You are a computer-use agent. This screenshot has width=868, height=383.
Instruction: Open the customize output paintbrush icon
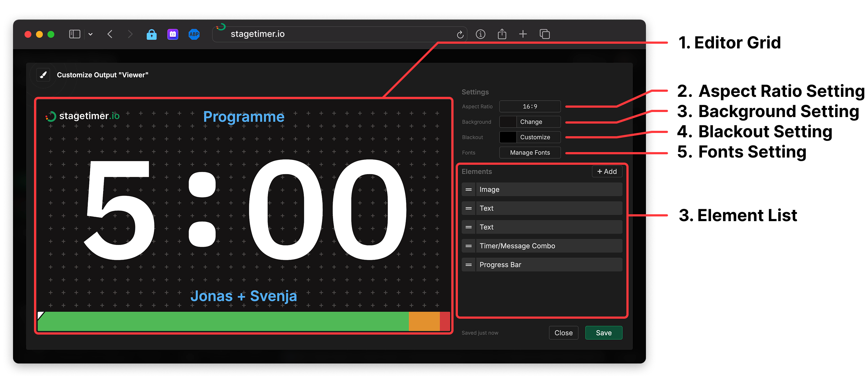coord(43,75)
